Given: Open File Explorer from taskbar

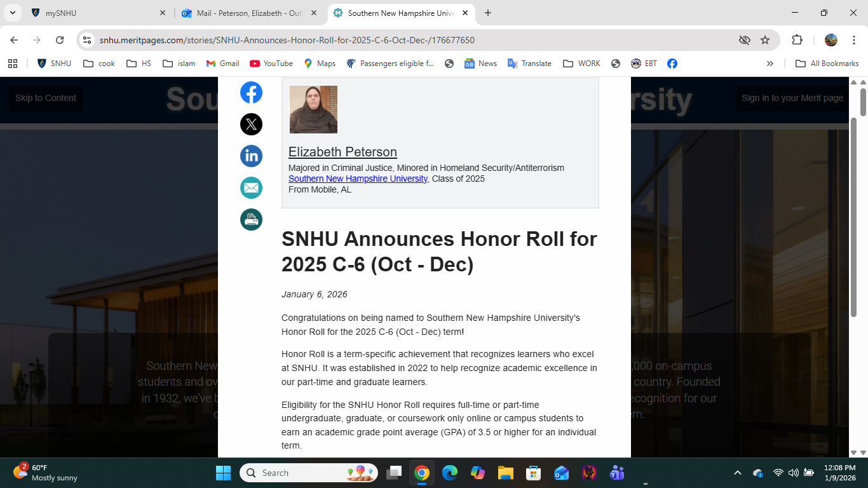Looking at the screenshot, I should point(505,473).
